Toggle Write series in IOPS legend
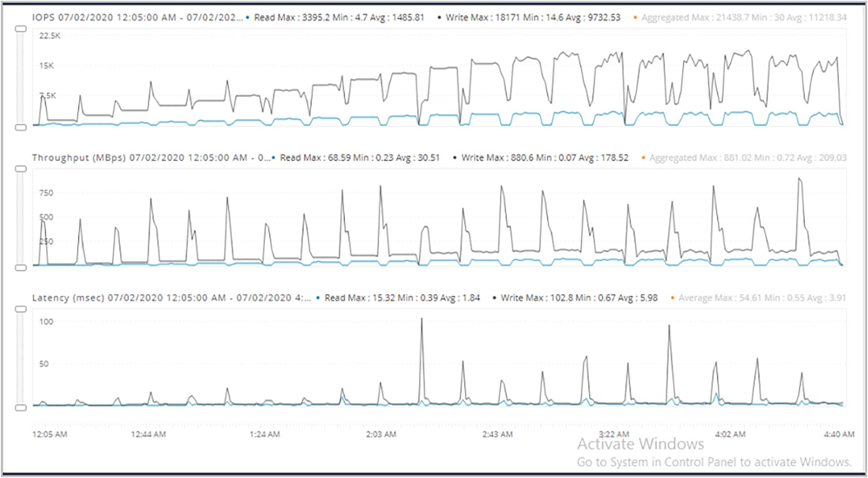868x478 pixels. (528, 17)
